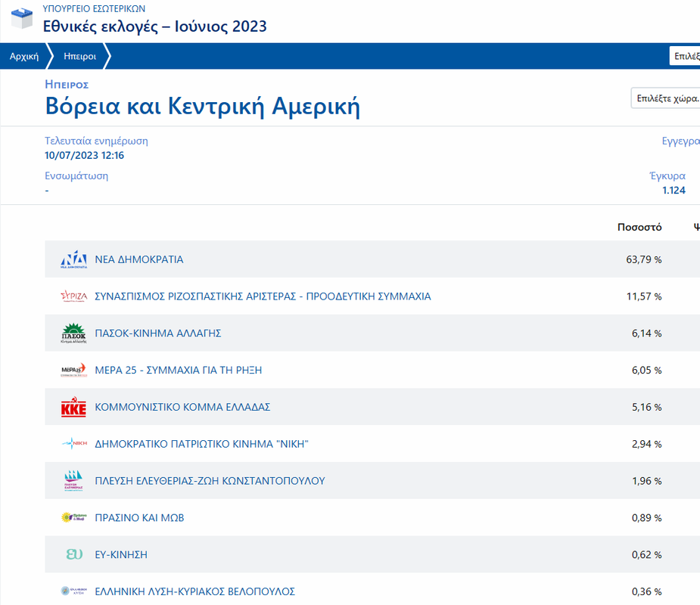Click the Βόρεια και Κεντρική Αμερική heading
This screenshot has width=700, height=605.
click(202, 106)
